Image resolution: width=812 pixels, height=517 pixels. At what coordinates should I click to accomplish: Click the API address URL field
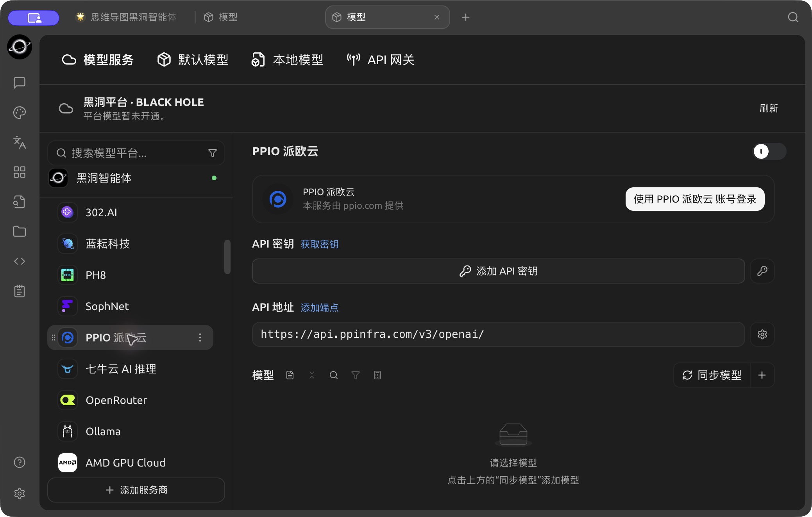pyautogui.click(x=499, y=334)
